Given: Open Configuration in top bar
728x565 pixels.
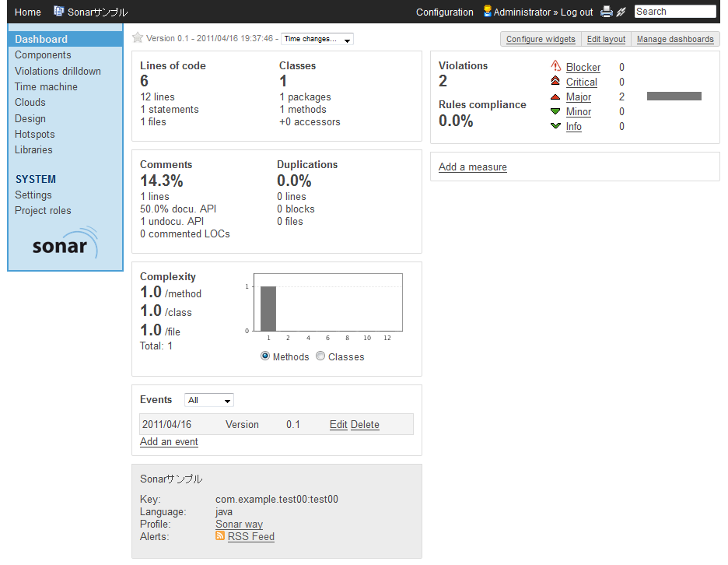Looking at the screenshot, I should (x=445, y=12).
